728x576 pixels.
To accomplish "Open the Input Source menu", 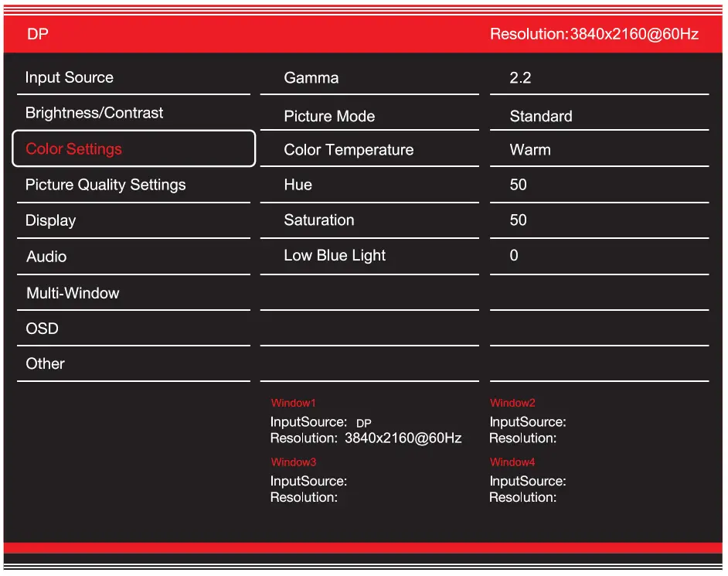I will pyautogui.click(x=70, y=77).
